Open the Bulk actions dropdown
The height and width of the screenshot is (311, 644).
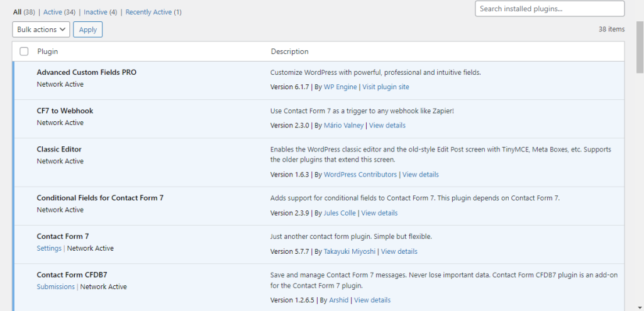[41, 30]
